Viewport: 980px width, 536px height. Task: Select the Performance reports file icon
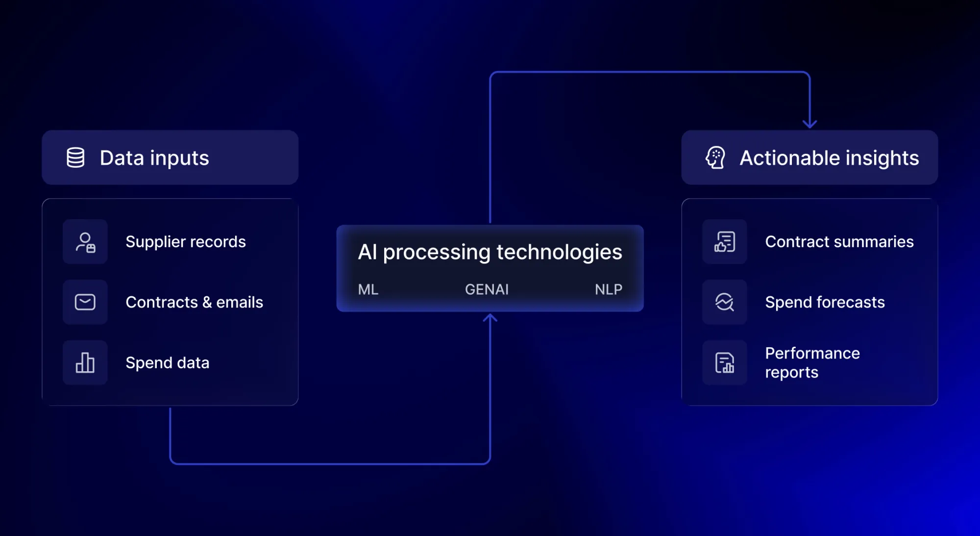(x=725, y=362)
